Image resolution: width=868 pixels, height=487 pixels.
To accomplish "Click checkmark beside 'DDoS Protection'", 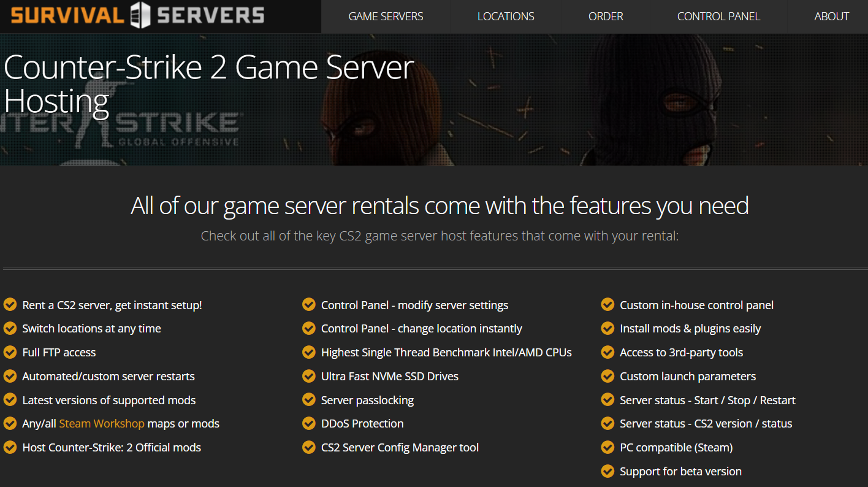I will 309,423.
